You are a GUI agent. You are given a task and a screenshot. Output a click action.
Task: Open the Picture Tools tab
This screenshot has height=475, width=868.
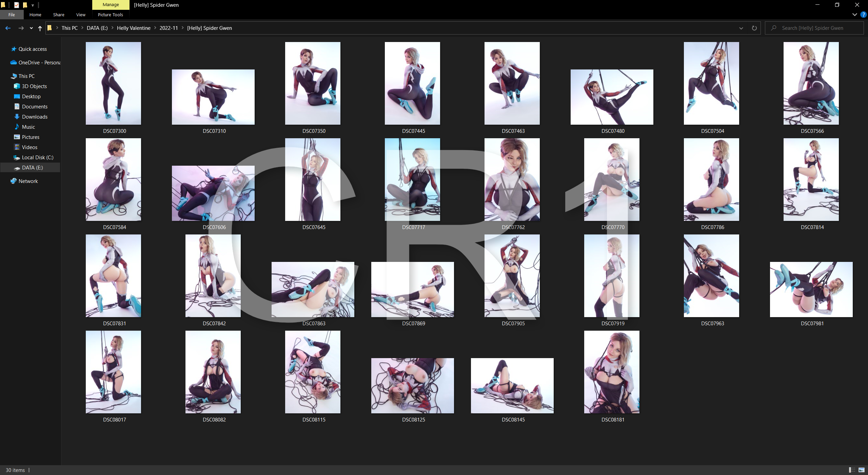(x=110, y=15)
